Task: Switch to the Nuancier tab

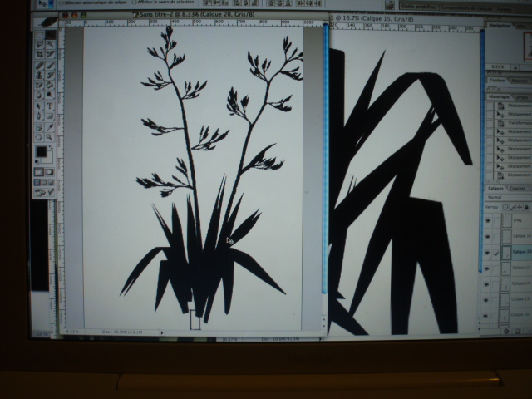Action: point(520,81)
